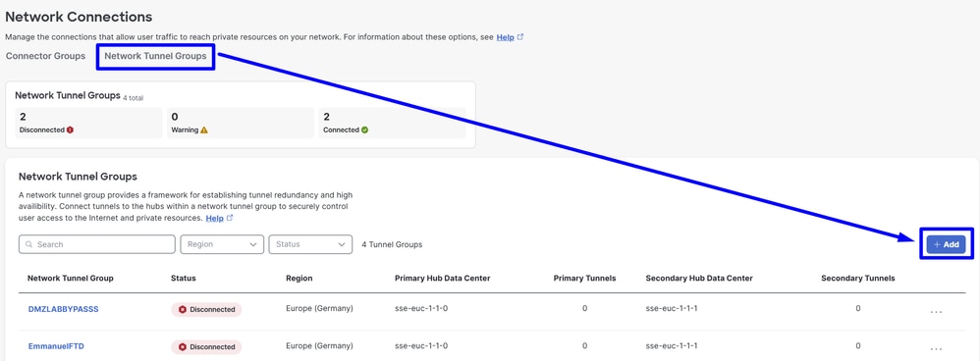
Task: Click the '4 Tunnel Groups' count text
Action: (392, 245)
